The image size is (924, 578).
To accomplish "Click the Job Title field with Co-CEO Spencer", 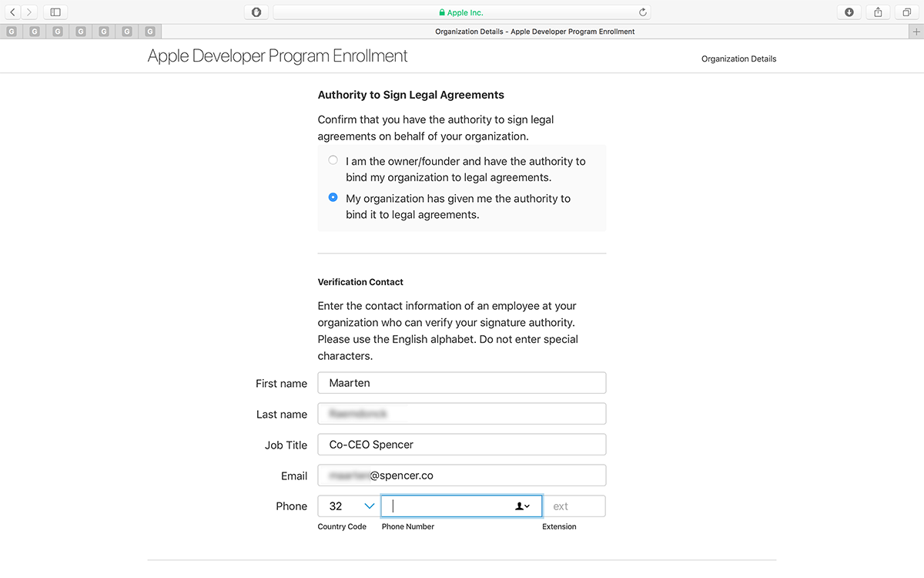I will [x=462, y=445].
